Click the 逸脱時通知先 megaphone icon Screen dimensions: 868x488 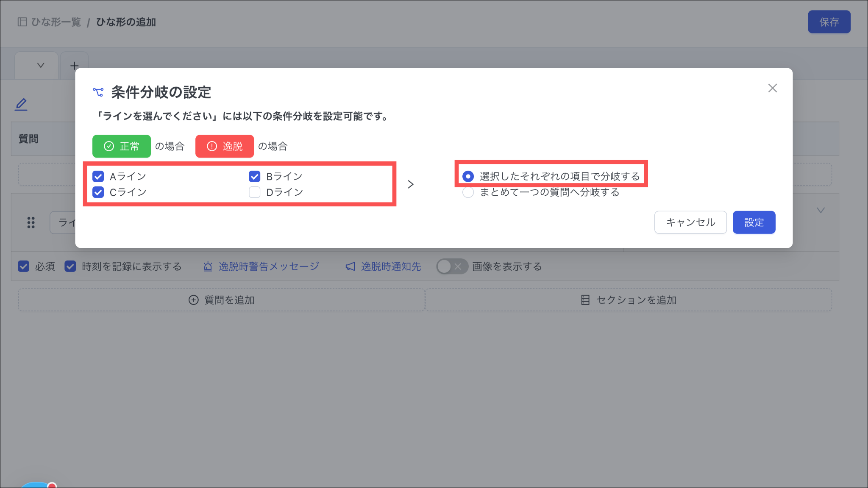pos(350,266)
